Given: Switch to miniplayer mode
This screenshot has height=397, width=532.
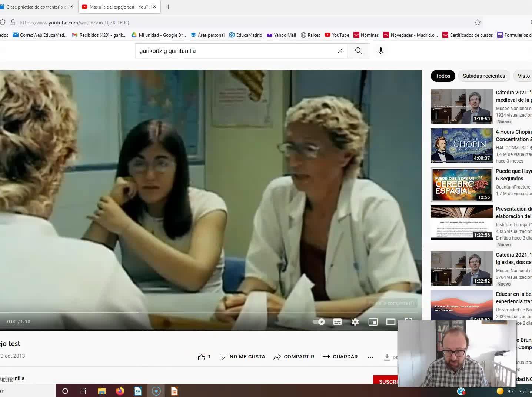Looking at the screenshot, I should (373, 322).
